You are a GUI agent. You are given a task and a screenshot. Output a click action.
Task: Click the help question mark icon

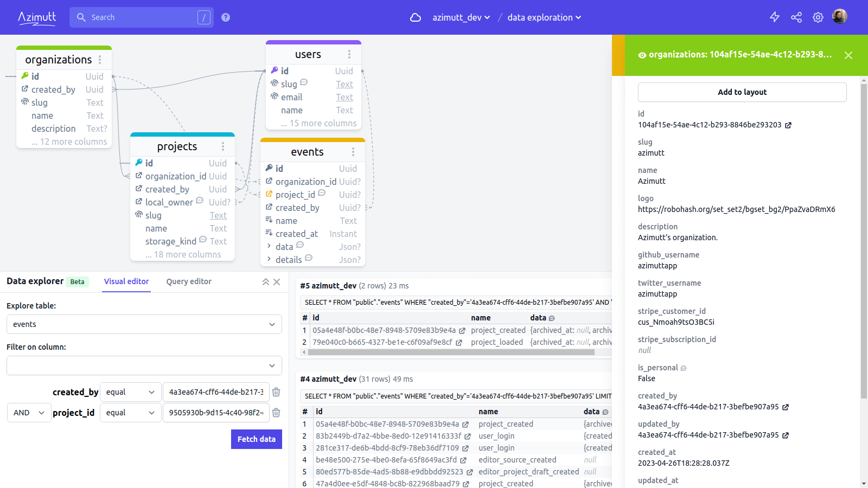click(x=226, y=17)
